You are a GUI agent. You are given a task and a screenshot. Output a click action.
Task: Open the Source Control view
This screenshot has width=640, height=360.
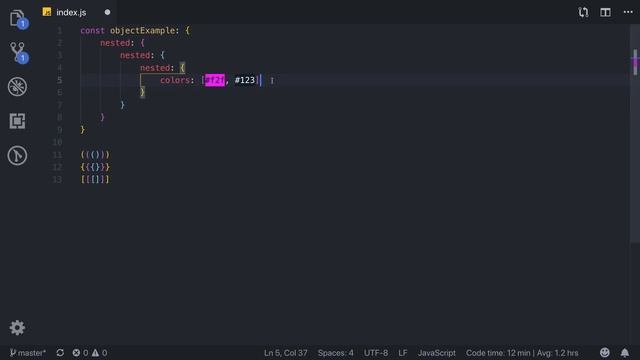click(18, 52)
